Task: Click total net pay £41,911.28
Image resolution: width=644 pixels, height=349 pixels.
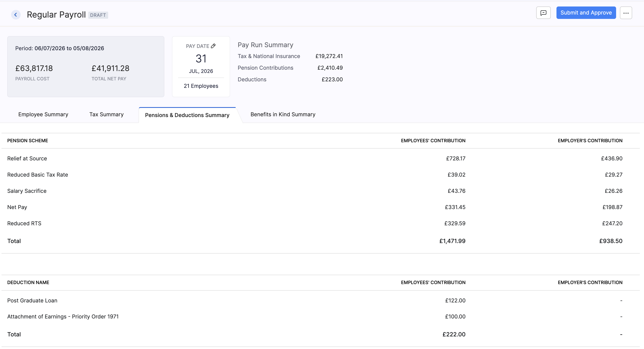Action: coord(110,68)
